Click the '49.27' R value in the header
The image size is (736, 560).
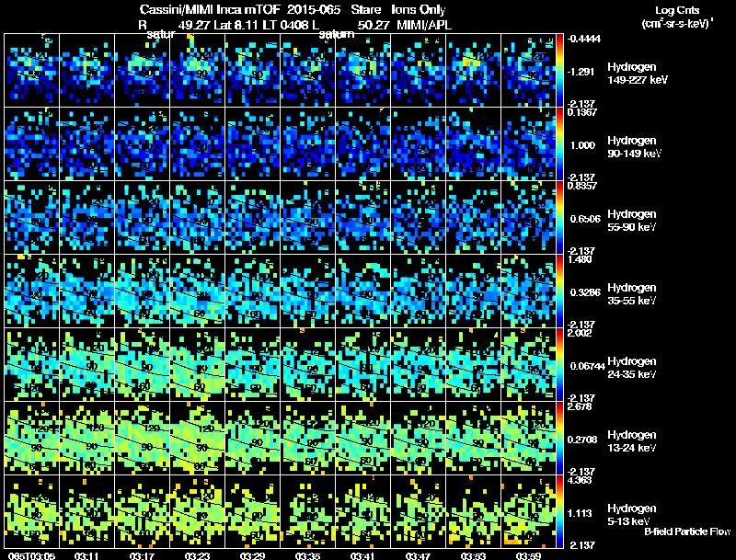[194, 26]
